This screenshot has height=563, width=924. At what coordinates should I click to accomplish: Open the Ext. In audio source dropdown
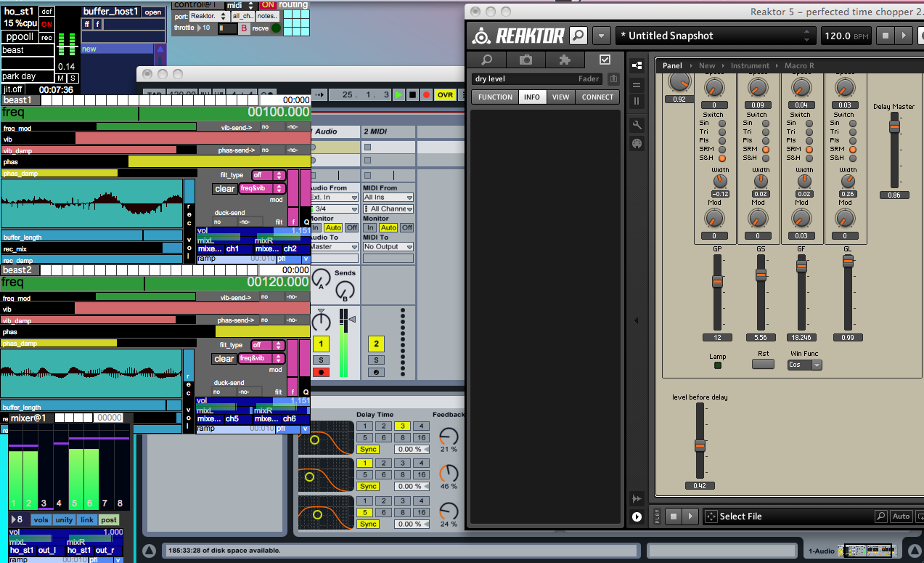click(x=333, y=198)
